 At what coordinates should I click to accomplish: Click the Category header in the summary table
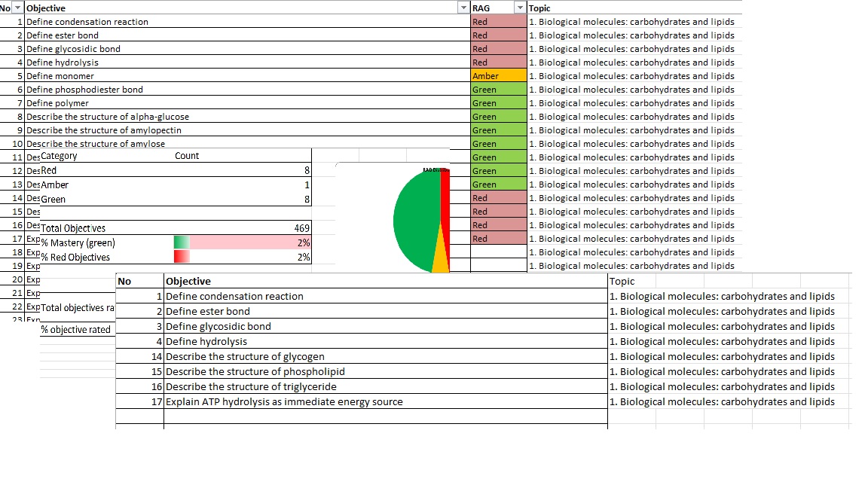[60, 156]
